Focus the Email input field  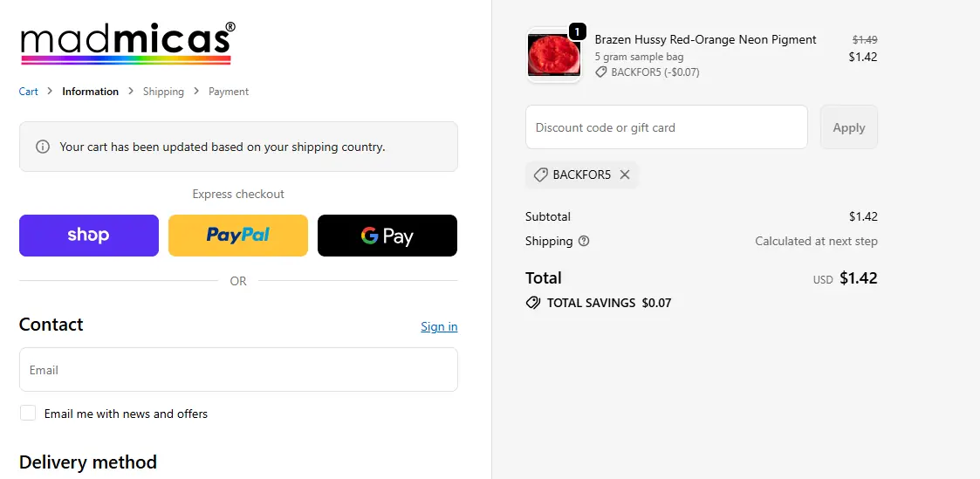pos(238,370)
